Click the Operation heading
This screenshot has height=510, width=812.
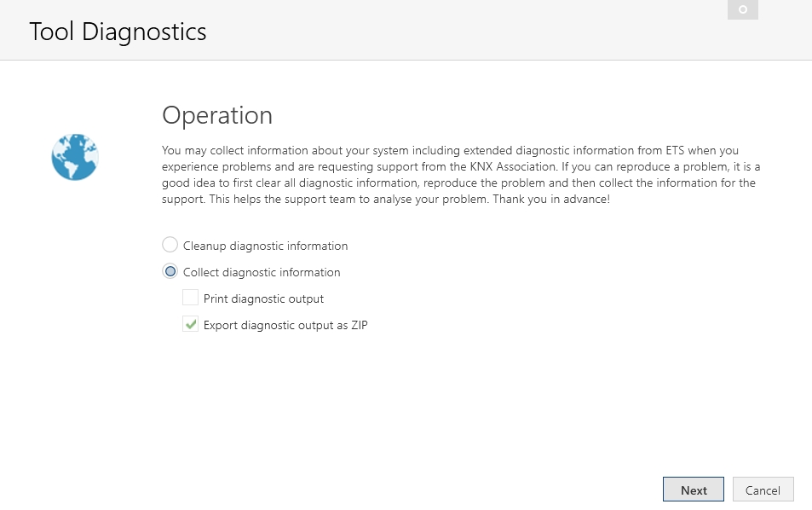(217, 115)
